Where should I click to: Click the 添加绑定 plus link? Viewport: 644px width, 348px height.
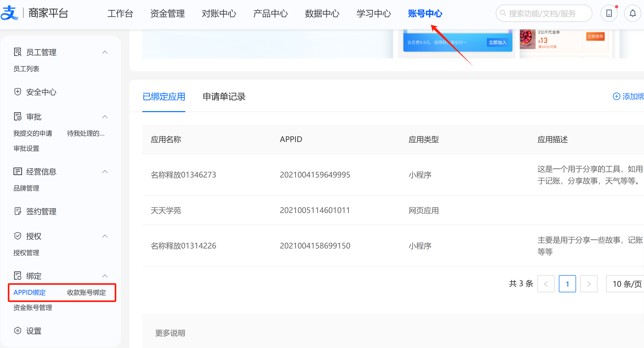628,96
